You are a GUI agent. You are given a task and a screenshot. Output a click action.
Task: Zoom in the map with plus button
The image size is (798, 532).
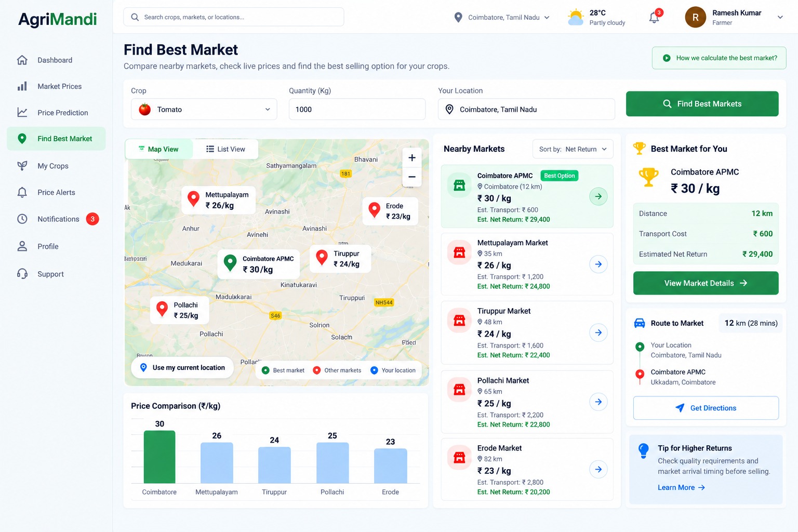(412, 157)
